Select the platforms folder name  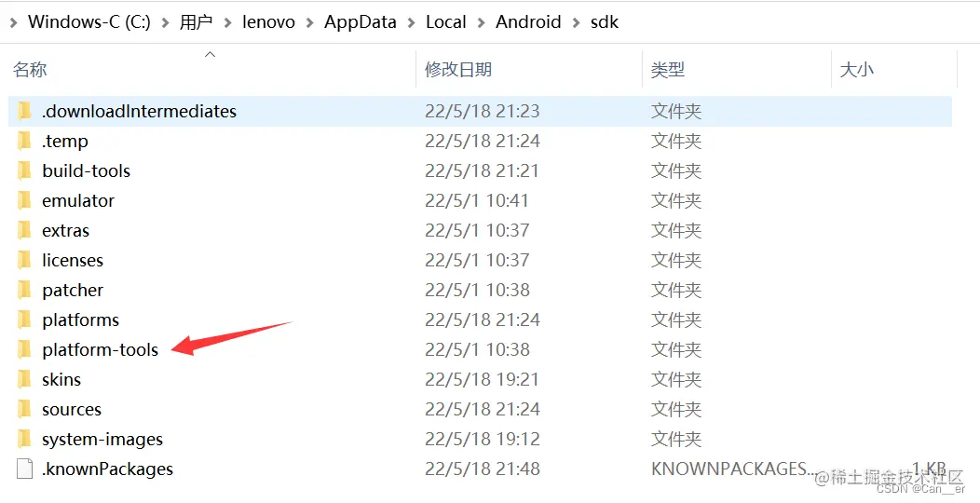coord(81,319)
